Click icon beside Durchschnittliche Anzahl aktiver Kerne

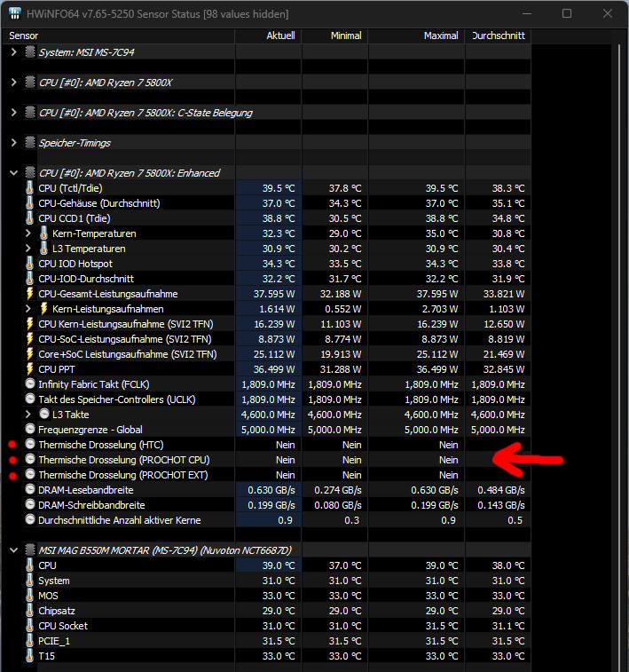pos(30,519)
